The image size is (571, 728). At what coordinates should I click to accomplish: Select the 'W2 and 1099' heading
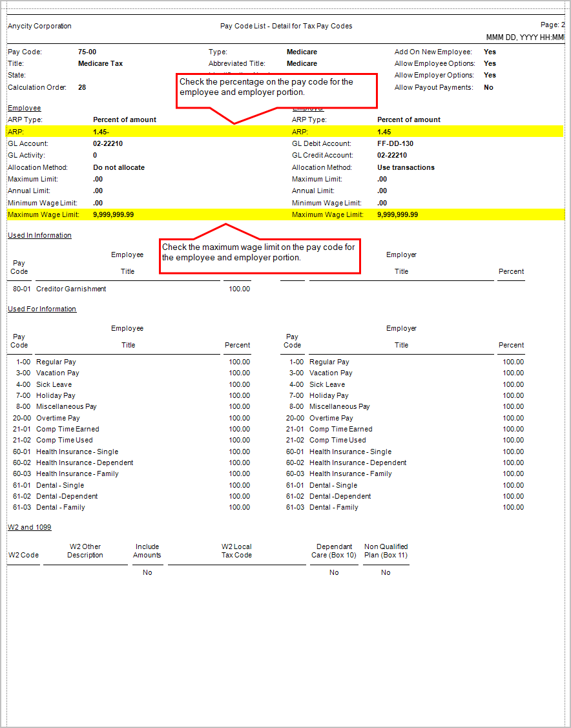30,527
